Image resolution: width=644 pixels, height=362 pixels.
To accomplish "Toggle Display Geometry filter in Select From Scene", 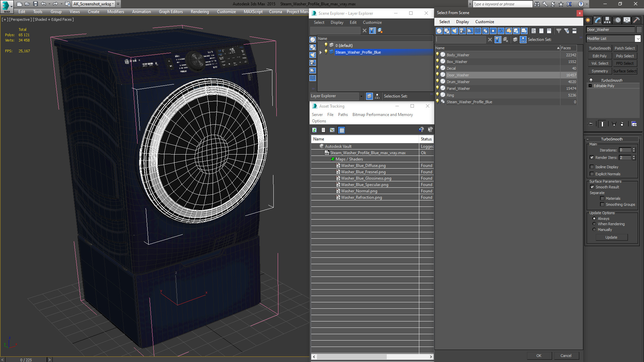I will pos(439,31).
